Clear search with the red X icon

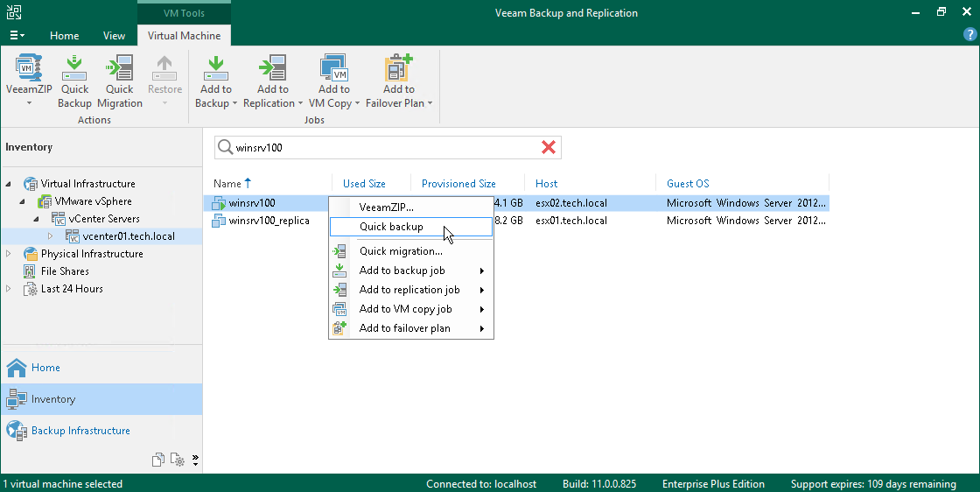(549, 148)
